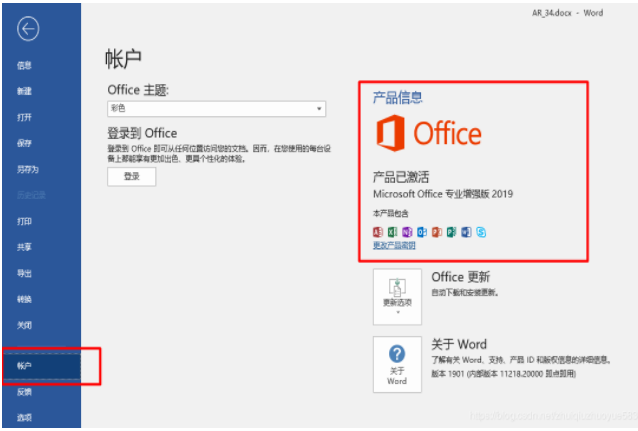The width and height of the screenshot is (638, 431).
Task: Click the 版本 1901 version text
Action: (503, 374)
